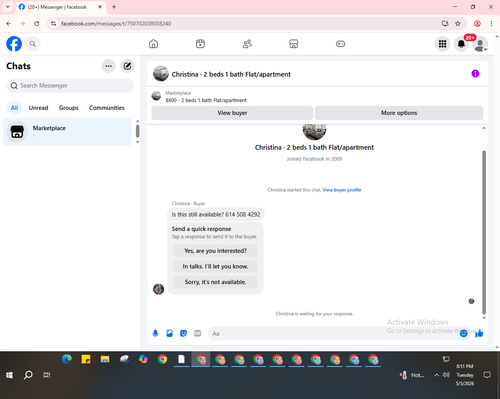This screenshot has width=500, height=399.
Task: Start a new message with compose icon
Action: click(127, 66)
